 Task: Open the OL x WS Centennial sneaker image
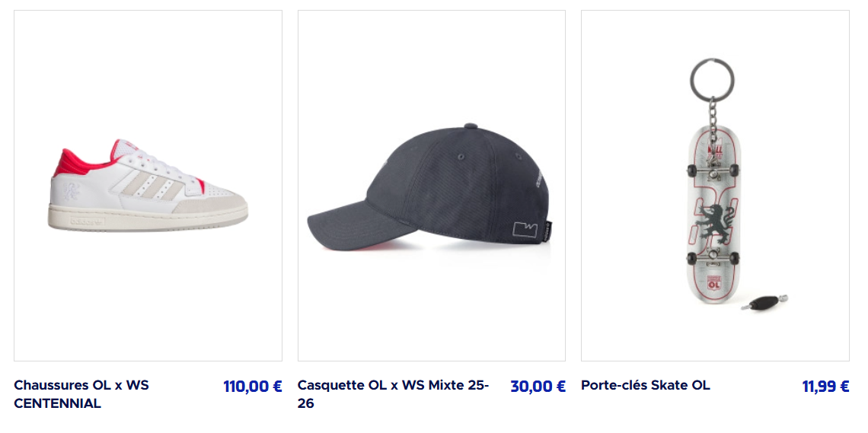click(x=148, y=185)
